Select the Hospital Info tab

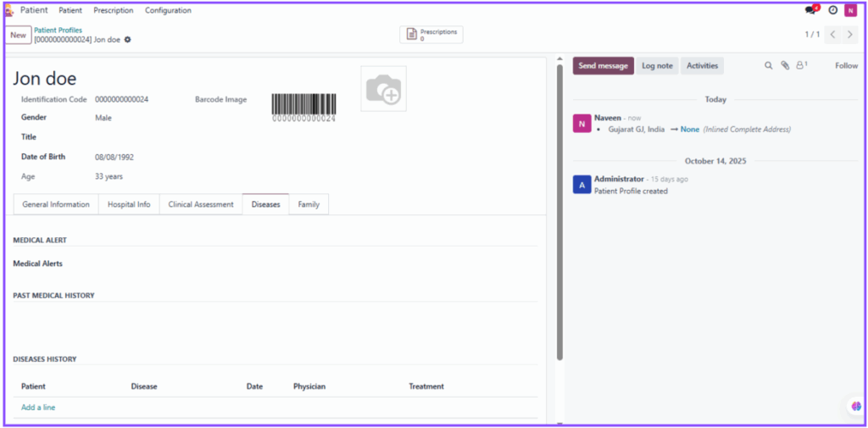pos(129,204)
